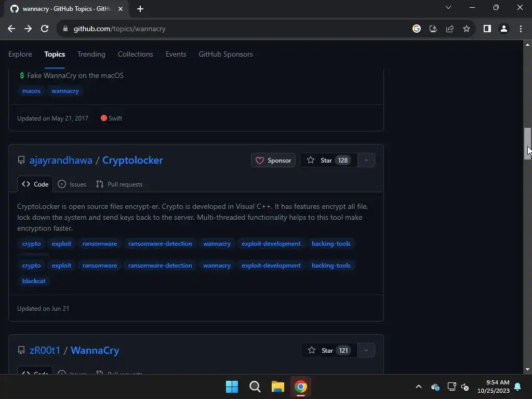Show hidden system tray icons
Viewport: 532px width, 399px height.
419,387
